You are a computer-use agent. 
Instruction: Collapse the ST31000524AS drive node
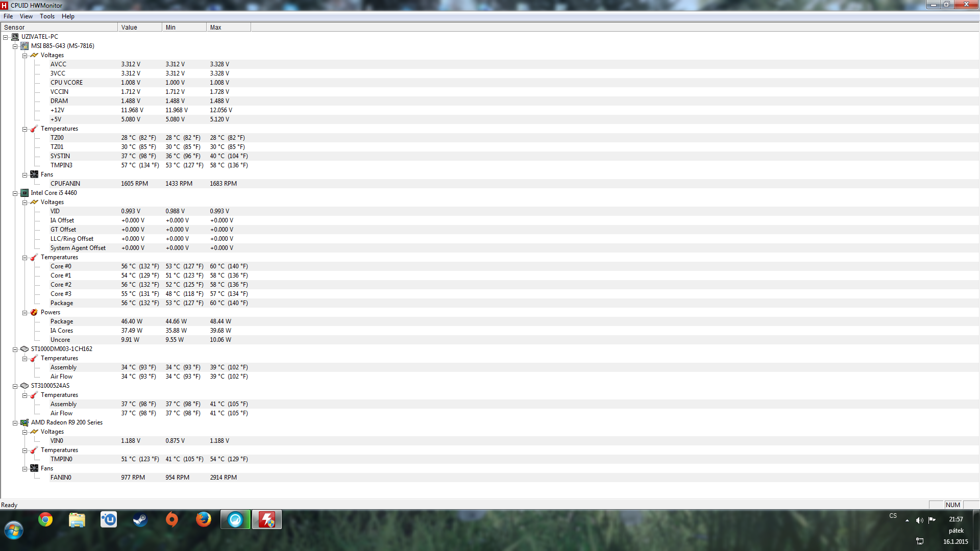coord(15,386)
